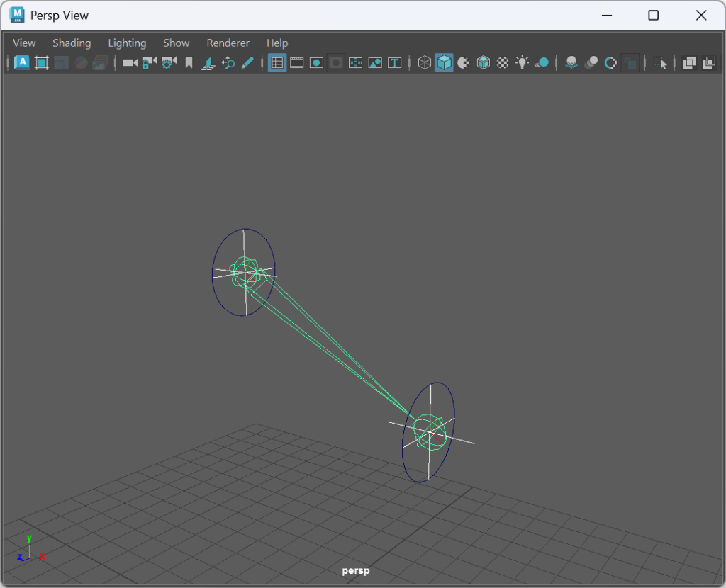Toggle Wireframe display mode cube

(x=424, y=63)
